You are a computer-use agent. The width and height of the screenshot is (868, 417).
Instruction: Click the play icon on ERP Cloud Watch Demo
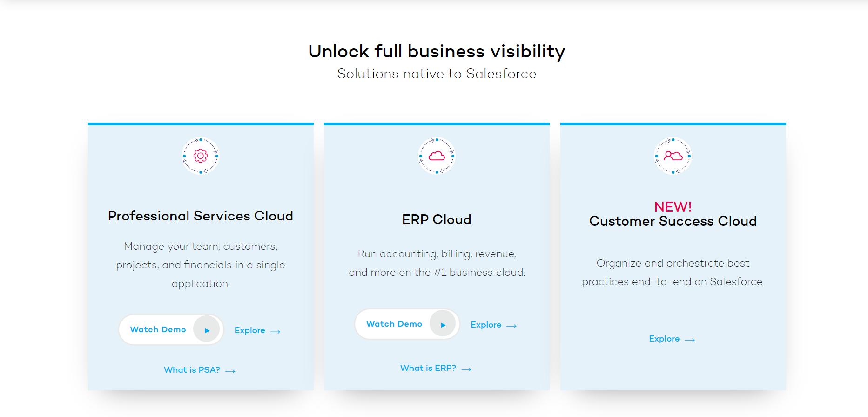[x=443, y=324]
